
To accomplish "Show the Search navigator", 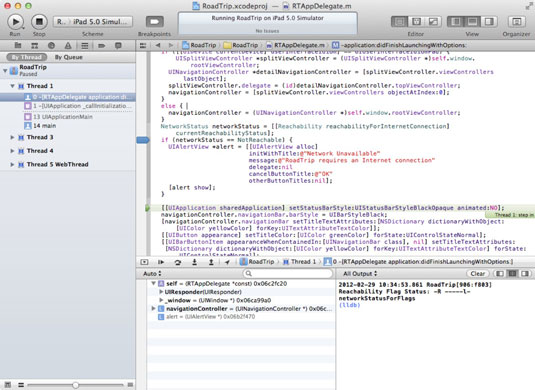I will pyautogui.click(x=51, y=45).
